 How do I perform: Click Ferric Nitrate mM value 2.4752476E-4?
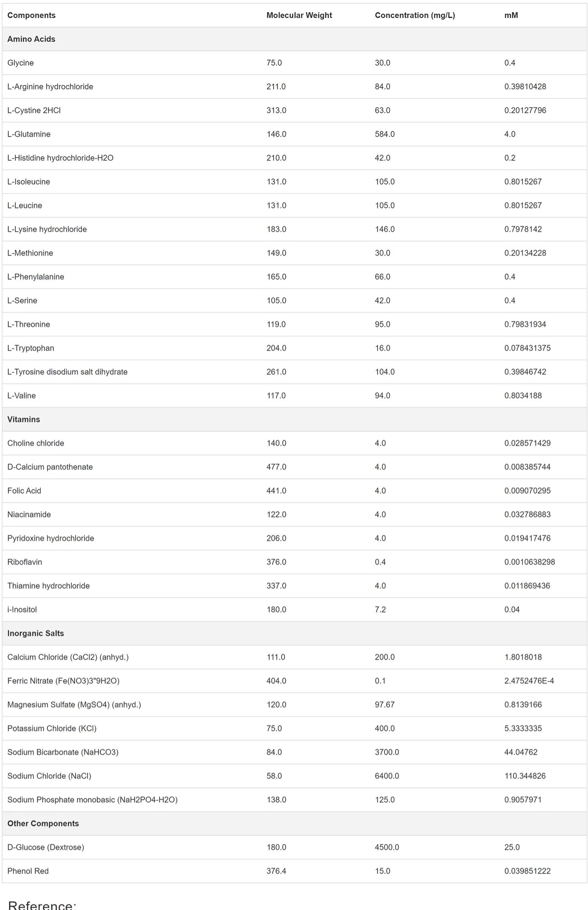click(529, 681)
